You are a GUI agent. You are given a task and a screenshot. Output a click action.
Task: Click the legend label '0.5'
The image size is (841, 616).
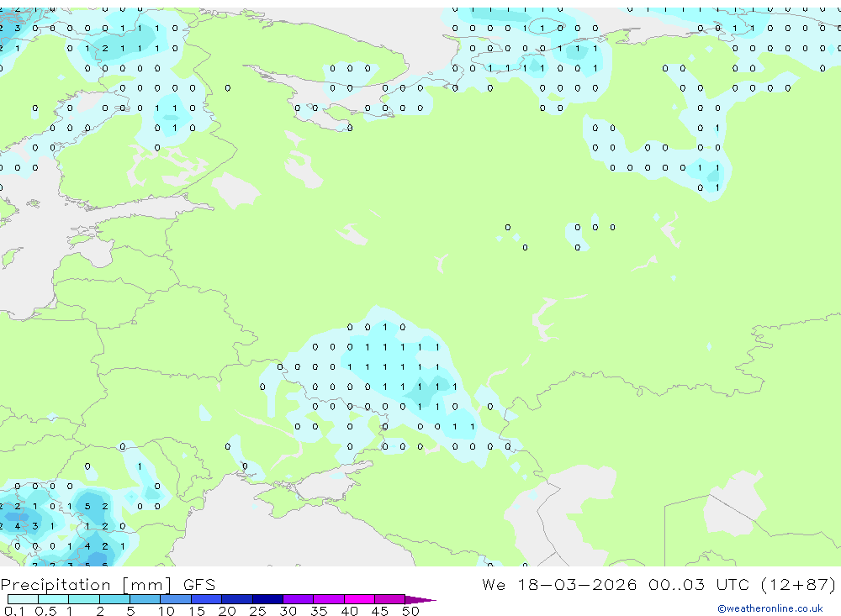pos(45,611)
